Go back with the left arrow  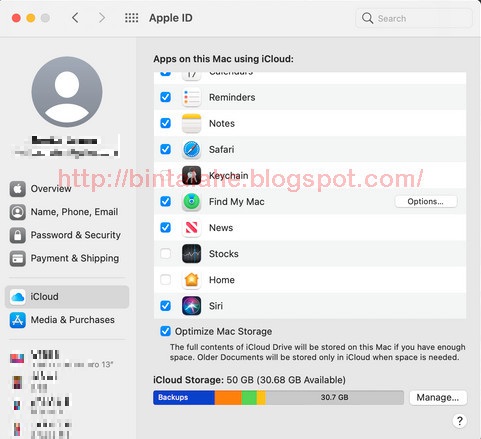75,18
